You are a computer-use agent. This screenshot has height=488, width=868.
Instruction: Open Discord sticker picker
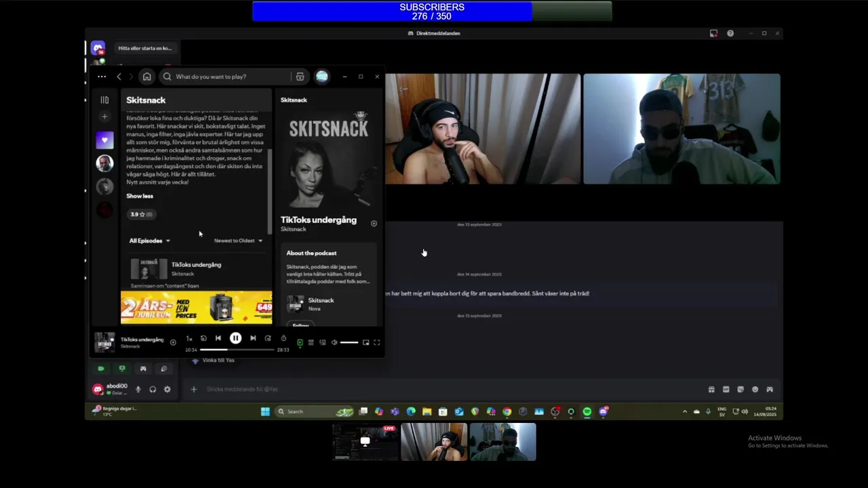(741, 389)
